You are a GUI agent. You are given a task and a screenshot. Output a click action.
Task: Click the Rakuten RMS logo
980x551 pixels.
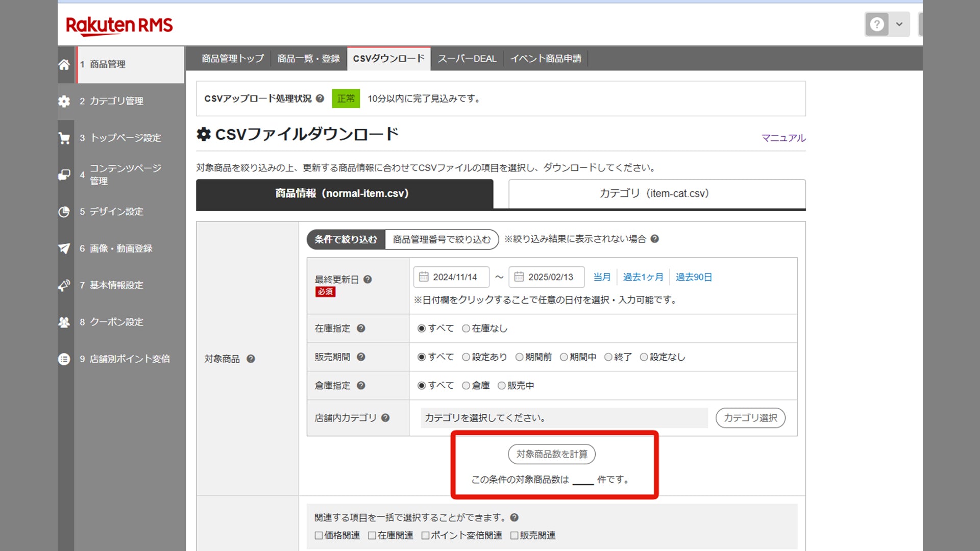119,26
